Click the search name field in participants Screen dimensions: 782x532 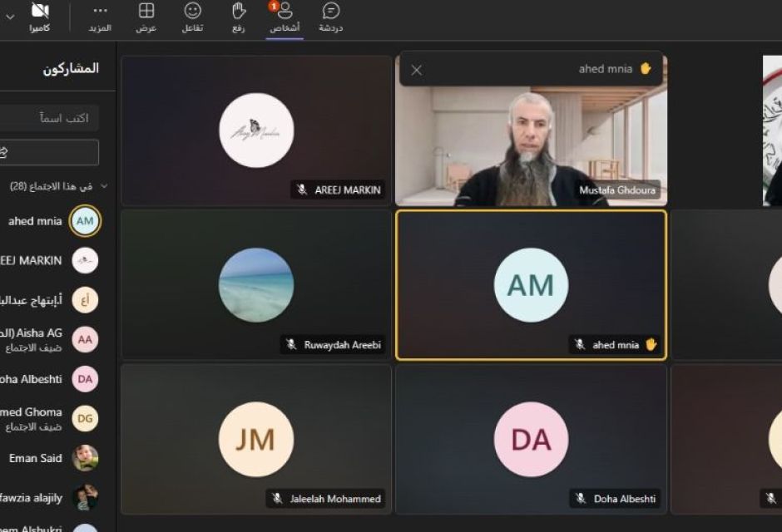49,118
